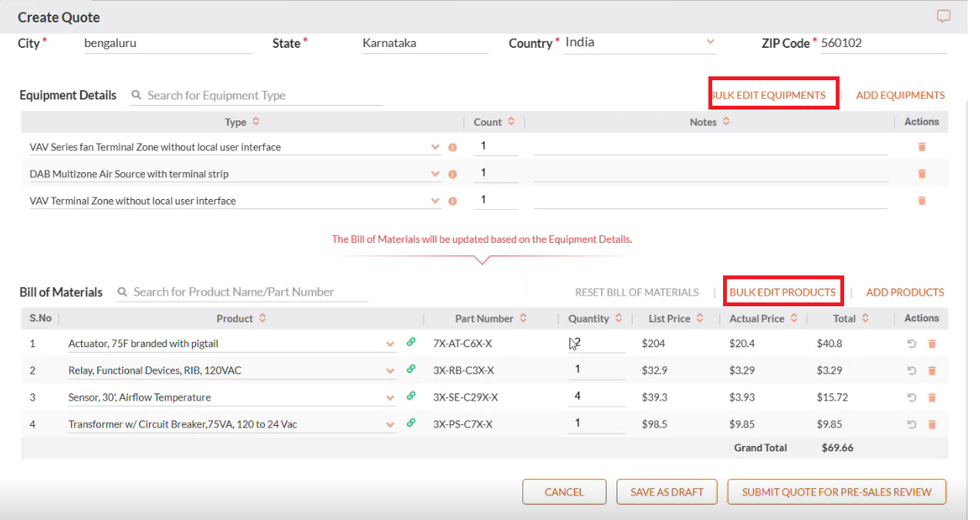
Task: Focus the State field containing Karnataka
Action: click(x=424, y=43)
